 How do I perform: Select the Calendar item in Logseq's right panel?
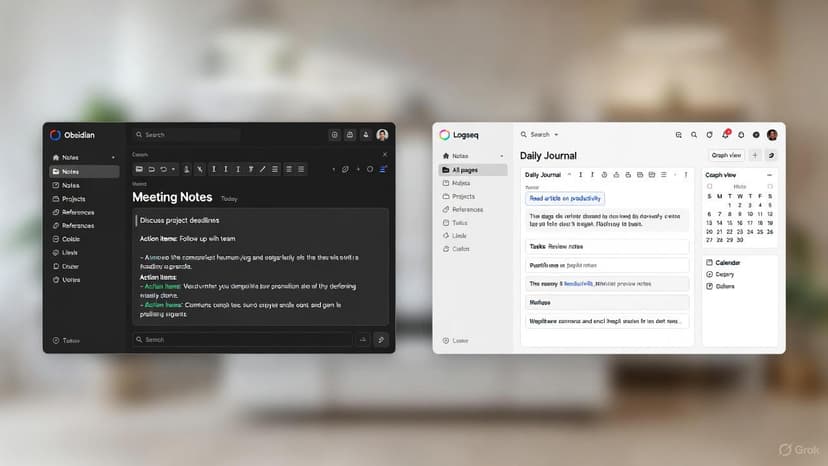click(722, 263)
